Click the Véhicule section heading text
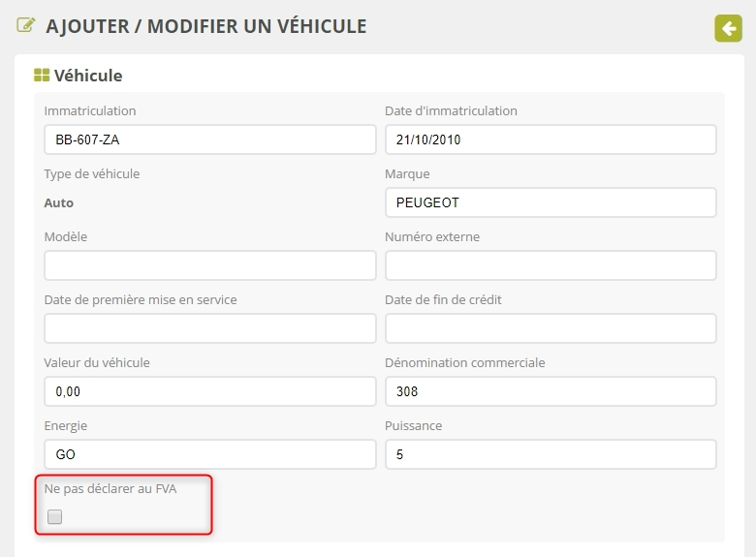756x557 pixels. pos(88,76)
